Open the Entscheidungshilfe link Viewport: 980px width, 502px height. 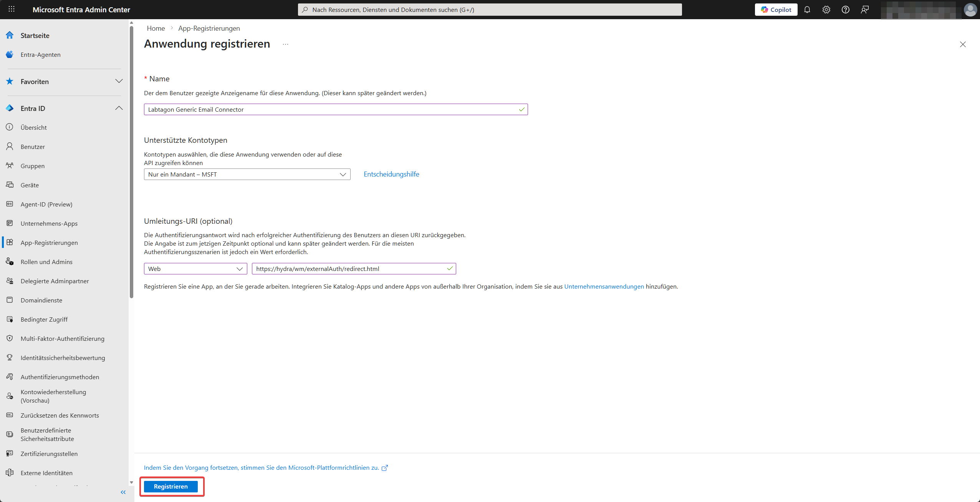point(391,174)
